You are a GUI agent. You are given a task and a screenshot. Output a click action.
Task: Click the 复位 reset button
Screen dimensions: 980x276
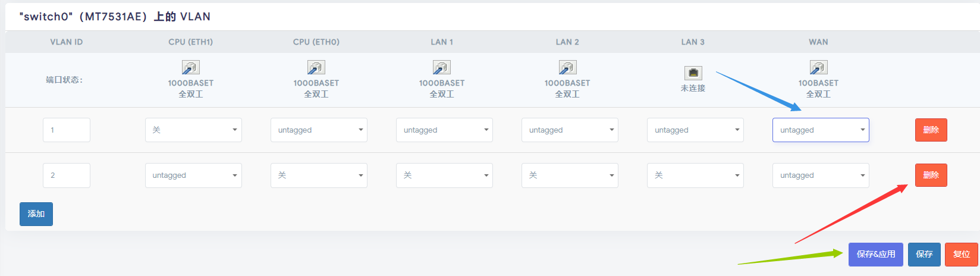(962, 254)
